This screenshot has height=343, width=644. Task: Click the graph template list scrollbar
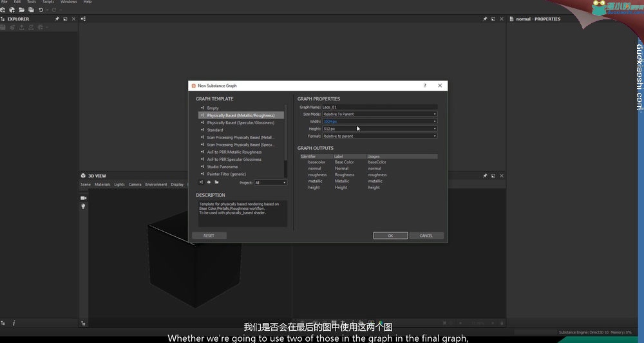pos(285,133)
